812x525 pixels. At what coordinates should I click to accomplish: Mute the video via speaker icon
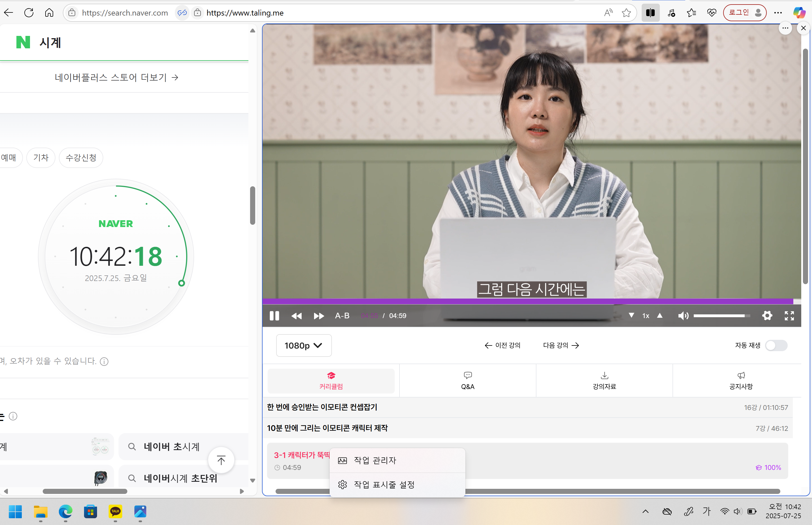tap(683, 316)
